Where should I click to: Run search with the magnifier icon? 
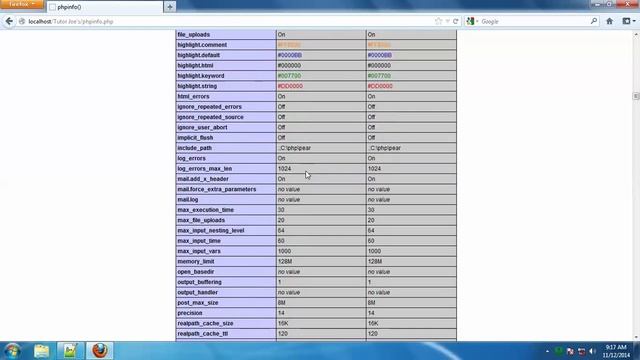point(594,21)
